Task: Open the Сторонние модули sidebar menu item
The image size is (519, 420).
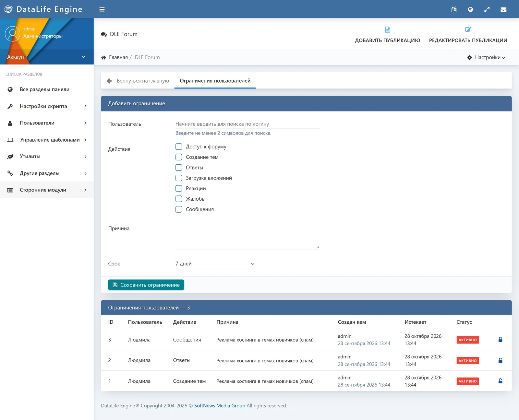Action: click(x=47, y=190)
